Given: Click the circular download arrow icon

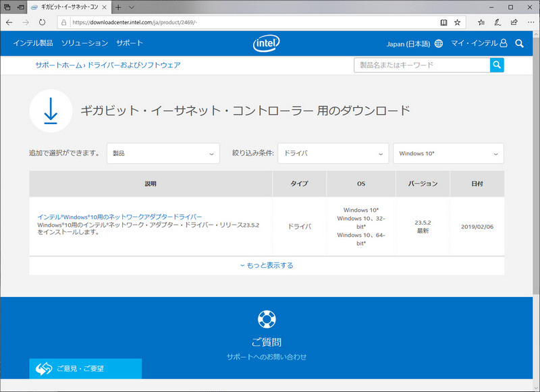Looking at the screenshot, I should coord(50,109).
